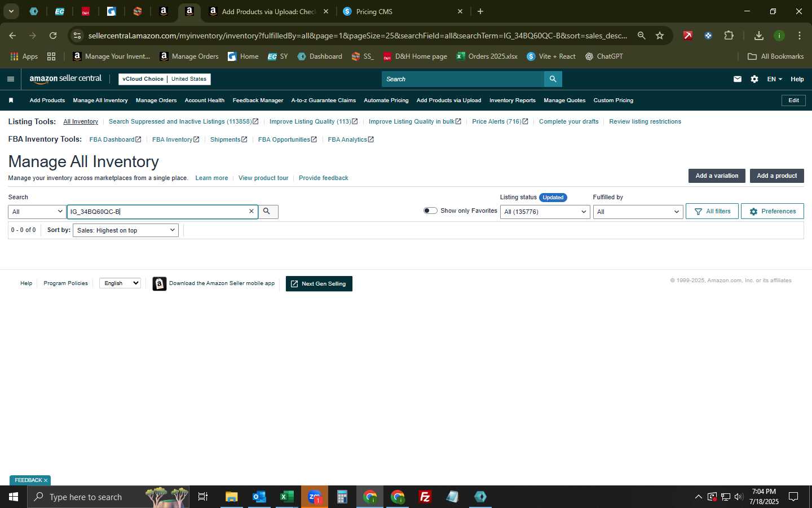Screen dimensions: 812x508
Task: Click the top search magnifier button
Action: pos(553,79)
